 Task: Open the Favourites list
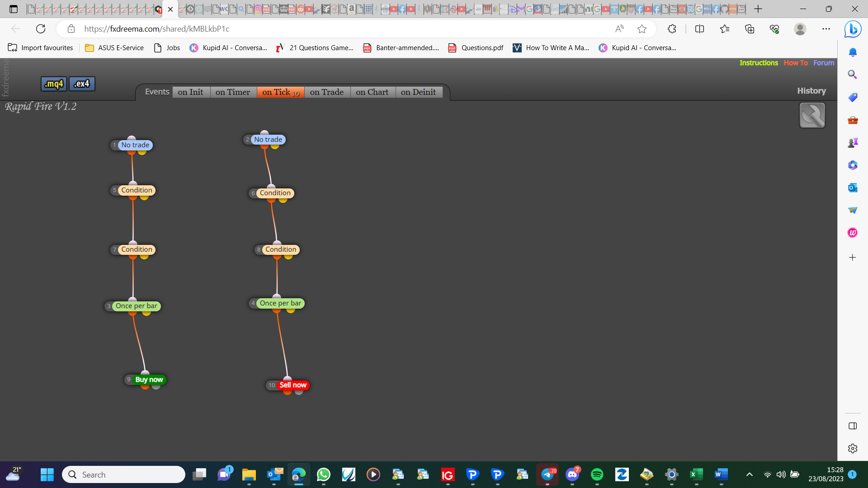[725, 29]
